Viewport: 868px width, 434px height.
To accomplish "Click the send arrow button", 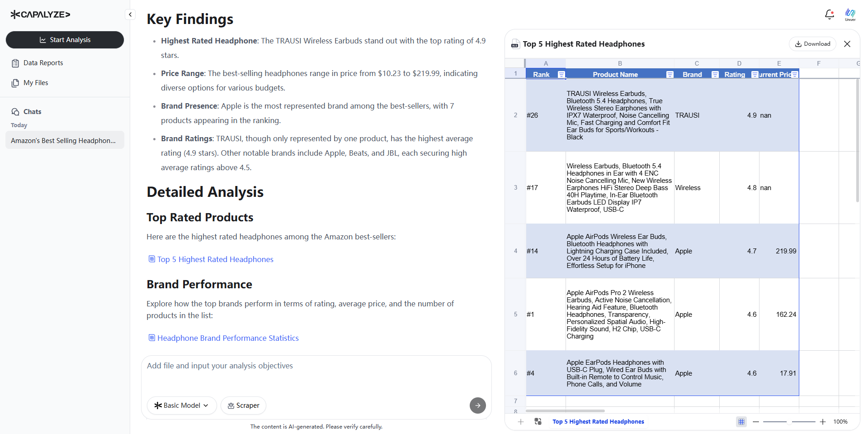I will pos(477,405).
